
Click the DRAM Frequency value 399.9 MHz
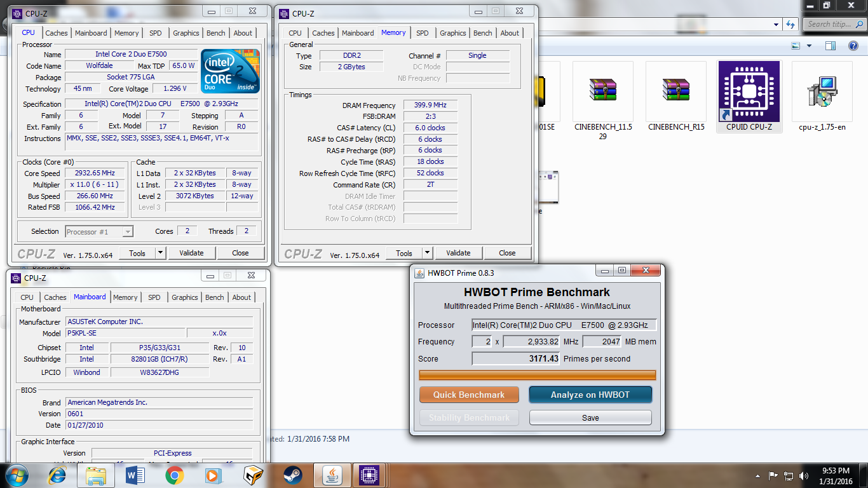(x=431, y=105)
